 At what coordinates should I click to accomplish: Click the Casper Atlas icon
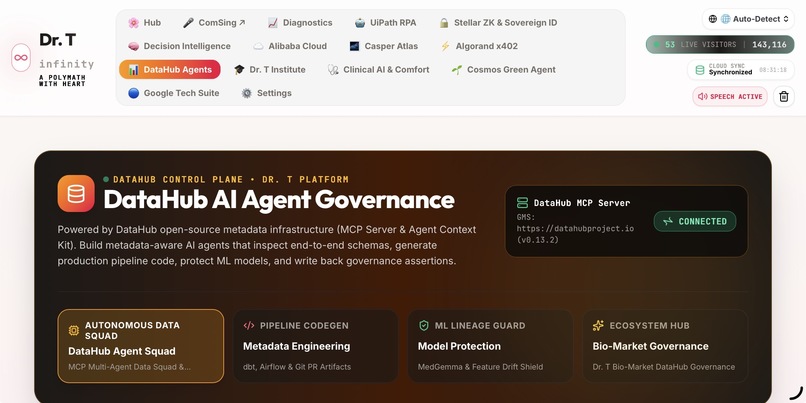click(354, 46)
